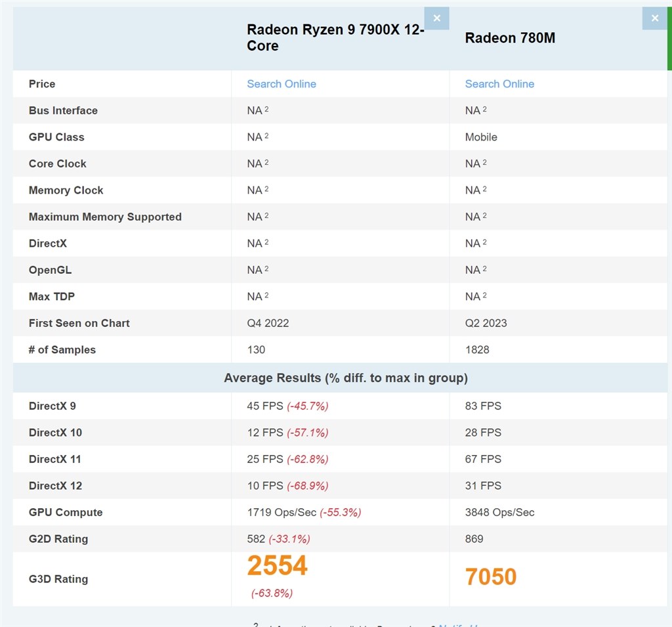Click the Mobile GPU class value

[481, 137]
